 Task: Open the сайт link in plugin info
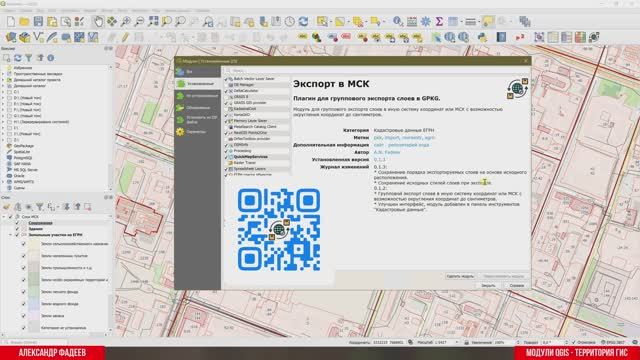pos(378,145)
